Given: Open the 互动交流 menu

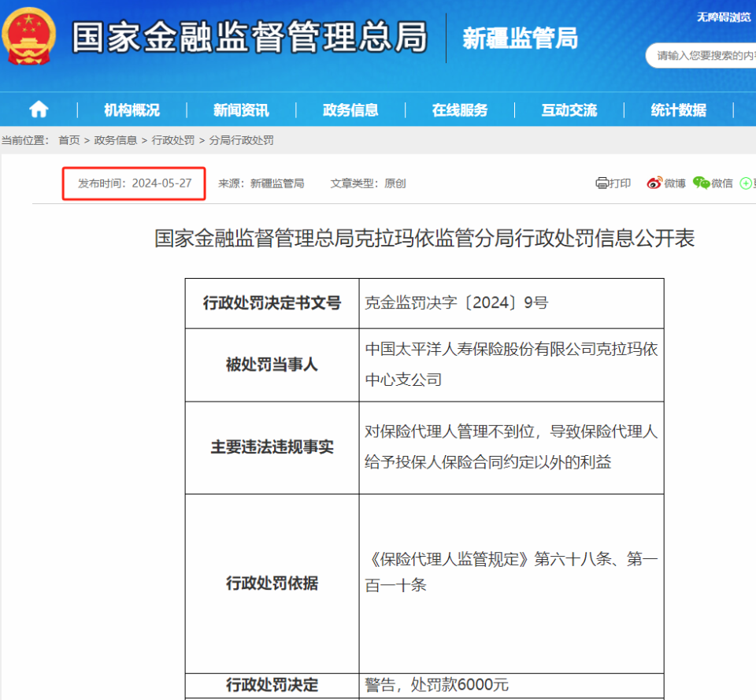Looking at the screenshot, I should (569, 110).
